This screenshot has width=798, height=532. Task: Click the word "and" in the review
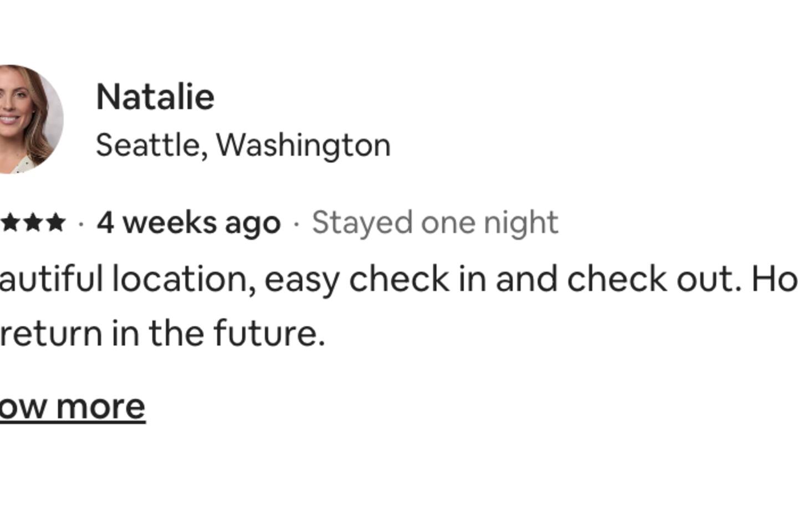[526, 278]
